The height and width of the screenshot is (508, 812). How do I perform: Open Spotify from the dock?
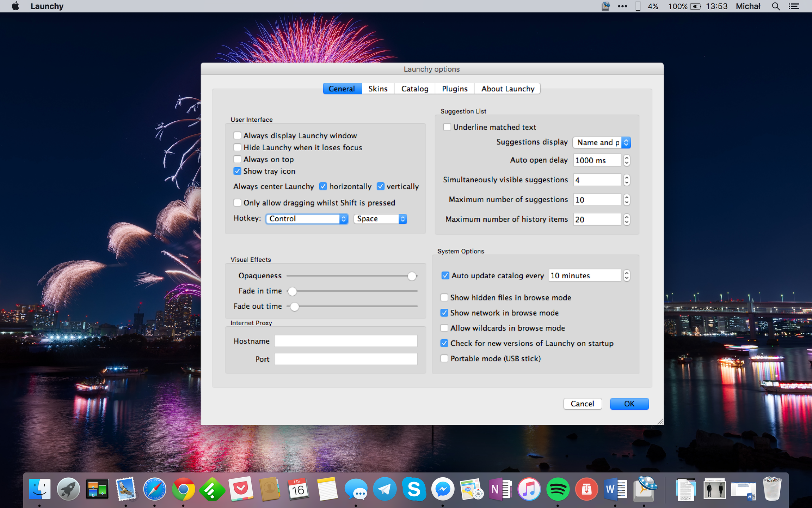click(x=558, y=489)
